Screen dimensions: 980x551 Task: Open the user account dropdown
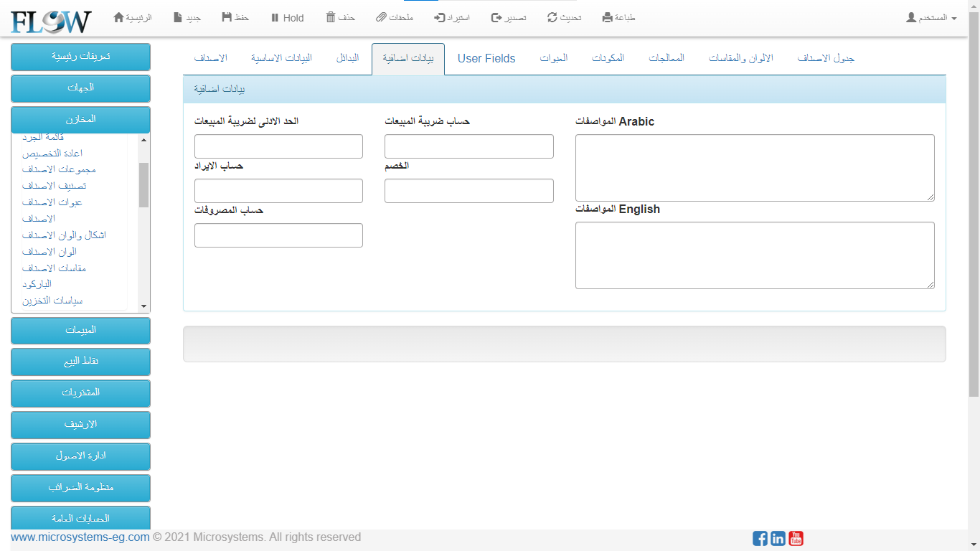[931, 17]
